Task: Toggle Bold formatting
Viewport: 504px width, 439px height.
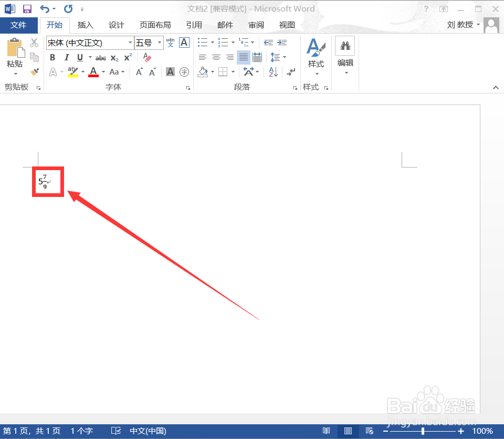Action: click(x=52, y=58)
